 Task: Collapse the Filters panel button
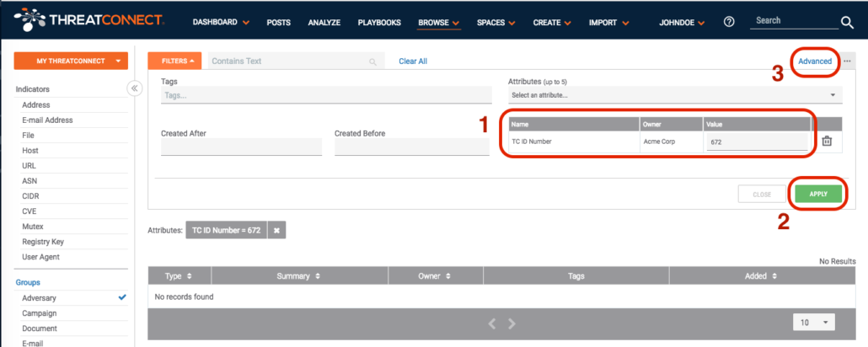pos(175,61)
